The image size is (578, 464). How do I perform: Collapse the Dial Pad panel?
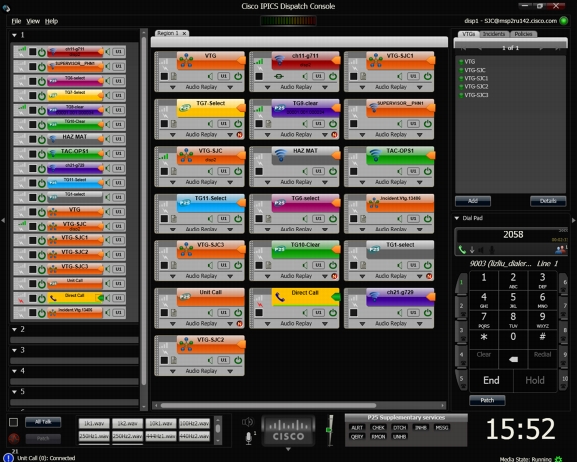click(x=457, y=218)
